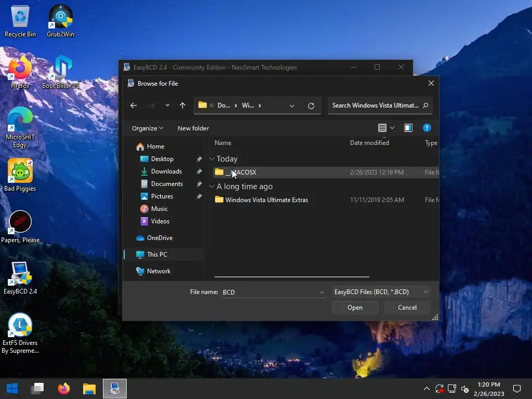Open Firefox from the taskbar
This screenshot has width=532, height=399.
click(x=63, y=389)
